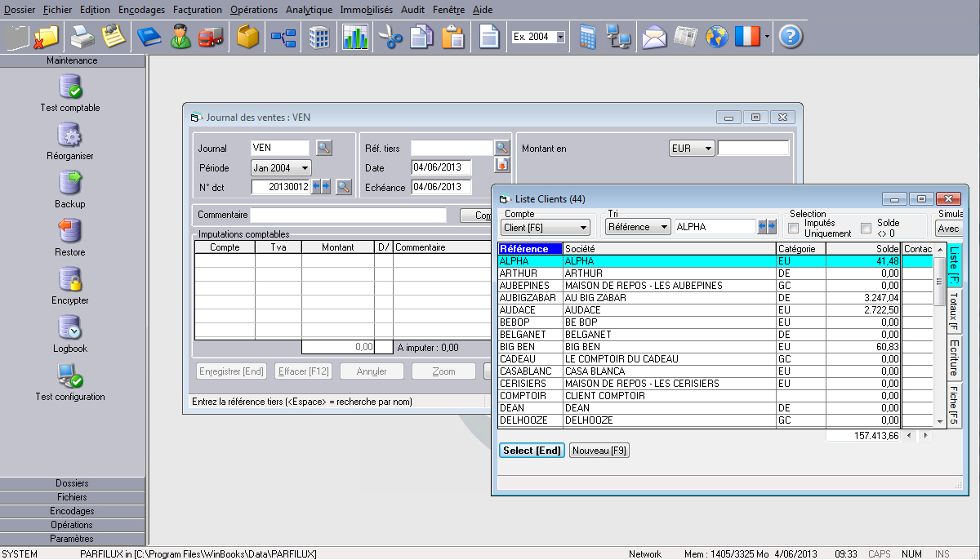Open the Logbook icon

coord(70,327)
